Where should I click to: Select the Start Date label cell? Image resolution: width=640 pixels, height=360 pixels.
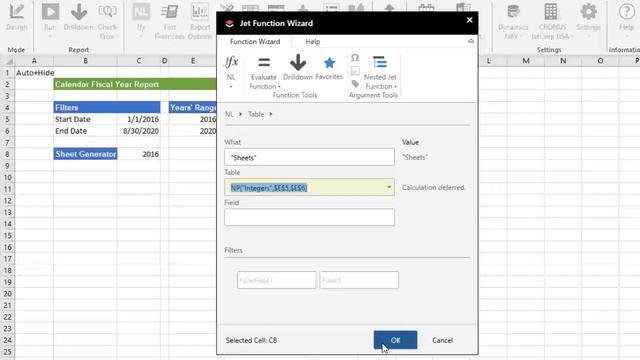click(x=85, y=119)
